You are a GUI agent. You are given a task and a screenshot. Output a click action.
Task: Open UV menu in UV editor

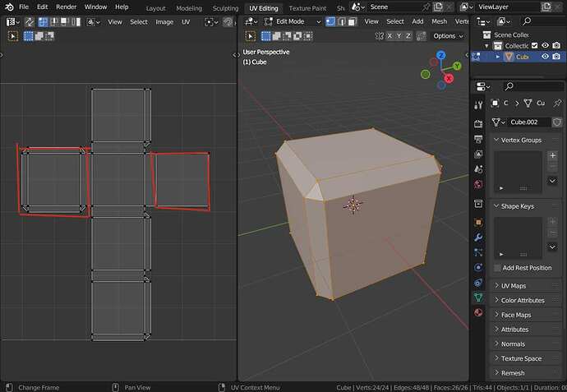coord(186,22)
